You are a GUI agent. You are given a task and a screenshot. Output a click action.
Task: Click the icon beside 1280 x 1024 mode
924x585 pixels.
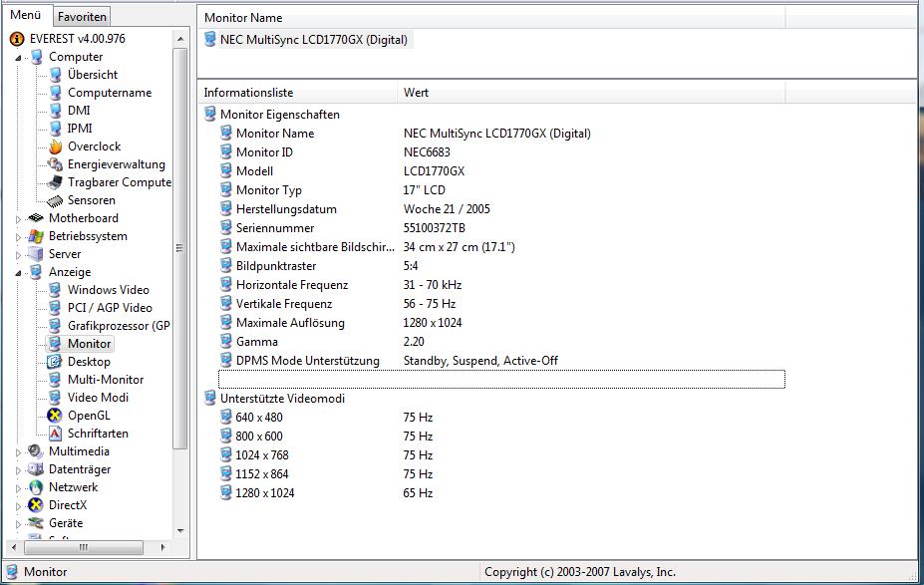[225, 492]
